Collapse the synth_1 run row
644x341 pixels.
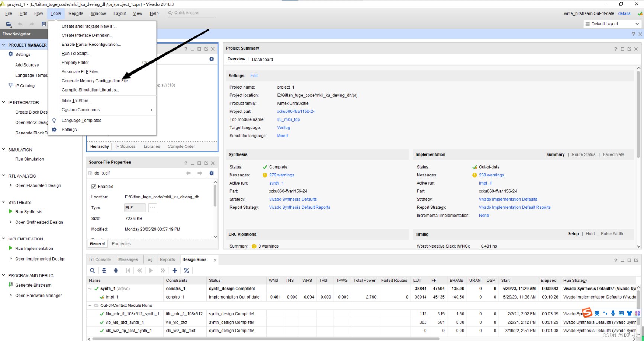90,289
